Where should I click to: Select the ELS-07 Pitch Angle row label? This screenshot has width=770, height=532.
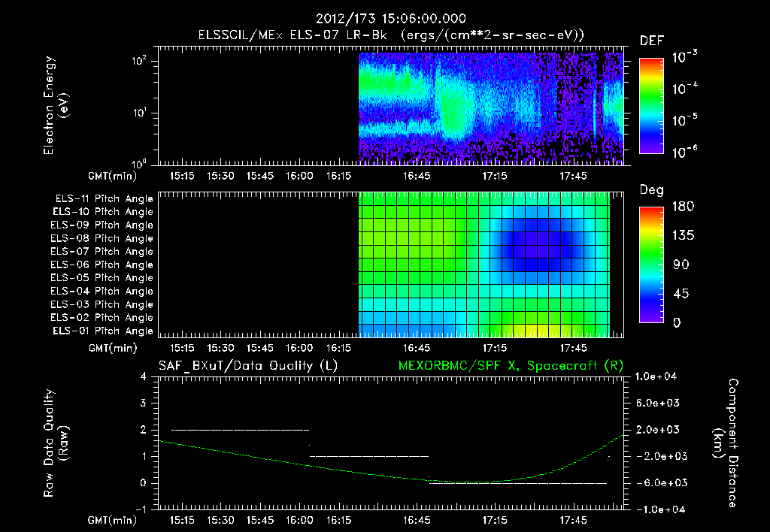click(102, 252)
